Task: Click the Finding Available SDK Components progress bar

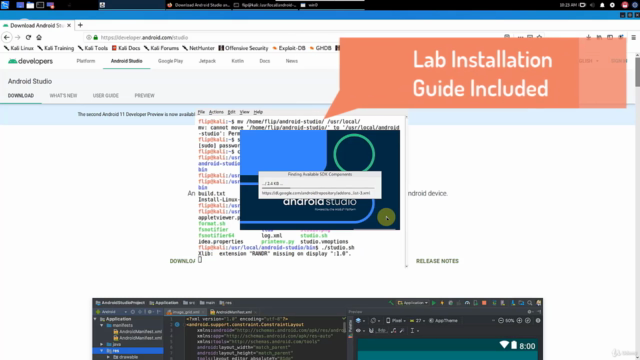Action: click(317, 188)
